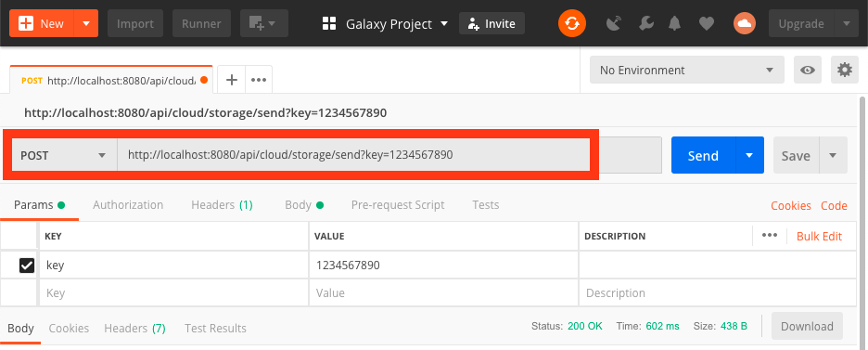Uncheck the key parameter checkbox
The height and width of the screenshot is (350, 868).
click(27, 266)
